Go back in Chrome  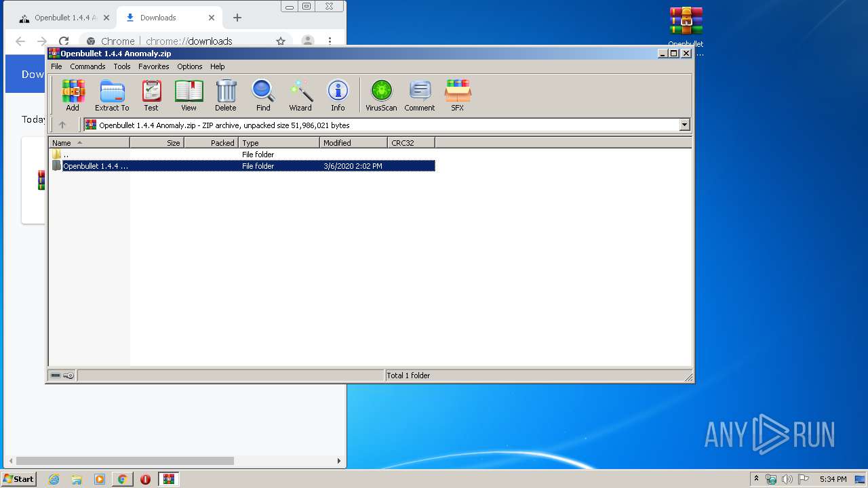(20, 41)
